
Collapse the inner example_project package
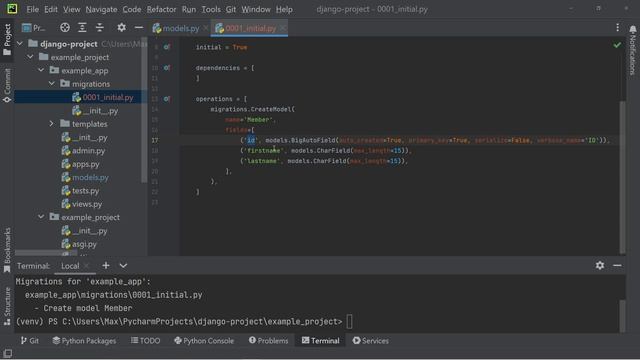click(41, 217)
